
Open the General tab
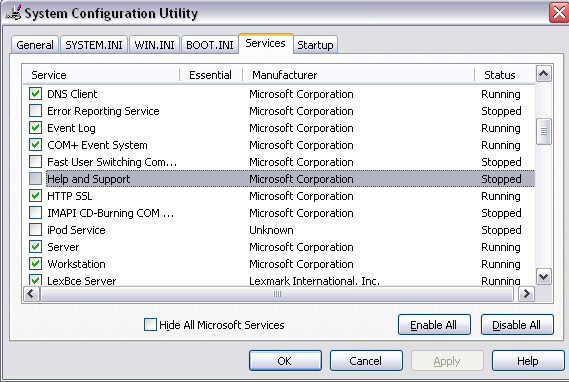[x=35, y=45]
